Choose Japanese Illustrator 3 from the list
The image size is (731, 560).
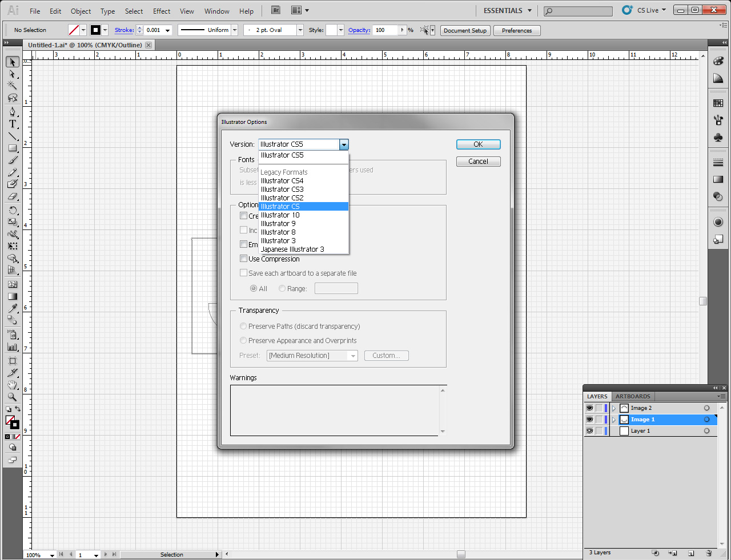click(x=303, y=249)
